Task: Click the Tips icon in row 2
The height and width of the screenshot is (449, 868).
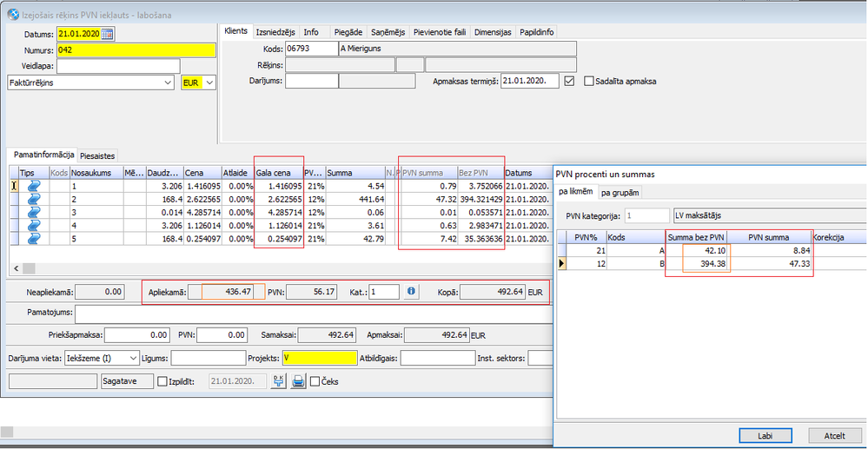Action: pyautogui.click(x=36, y=199)
